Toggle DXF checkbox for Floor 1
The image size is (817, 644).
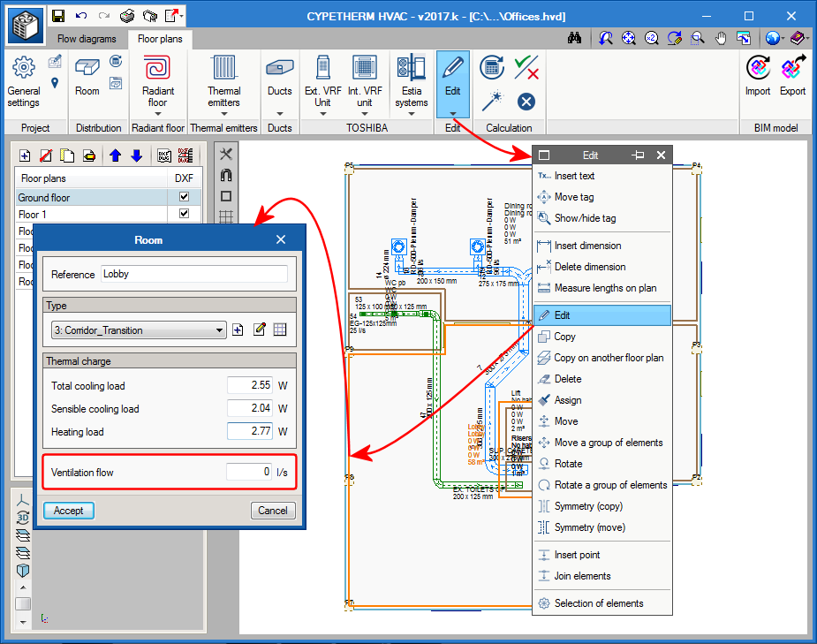(x=184, y=215)
